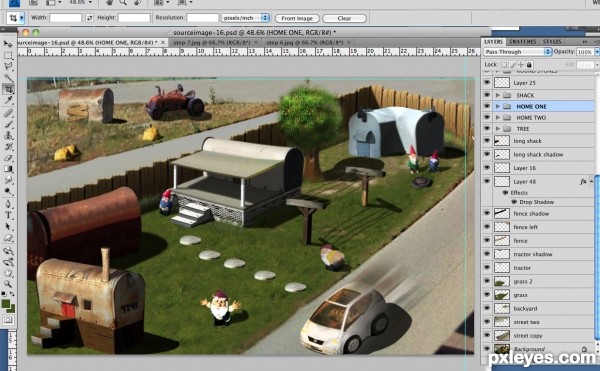Select the Move tool
600x371 pixels.
(8, 44)
